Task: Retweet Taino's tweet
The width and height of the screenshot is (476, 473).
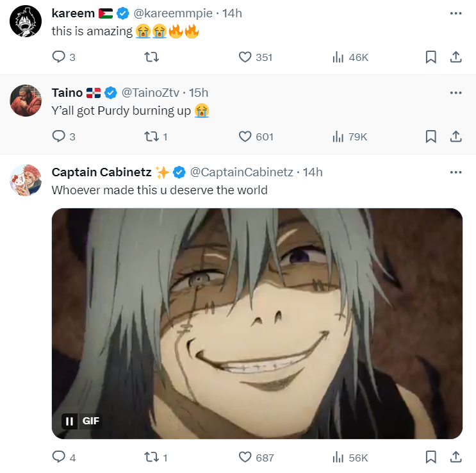Action: [152, 136]
